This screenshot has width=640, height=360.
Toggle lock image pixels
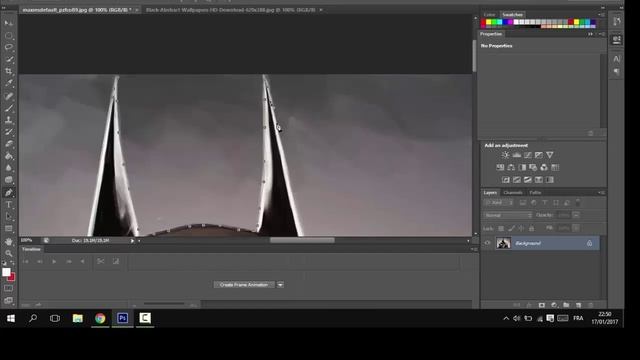(x=511, y=229)
